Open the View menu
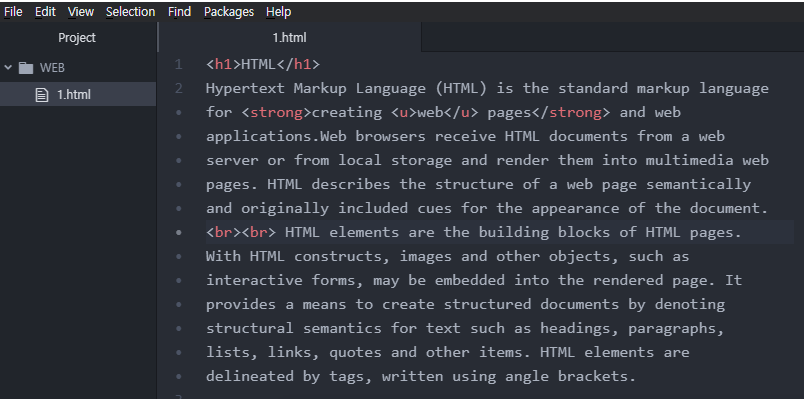Screen dimensions: 804x399 pos(81,11)
